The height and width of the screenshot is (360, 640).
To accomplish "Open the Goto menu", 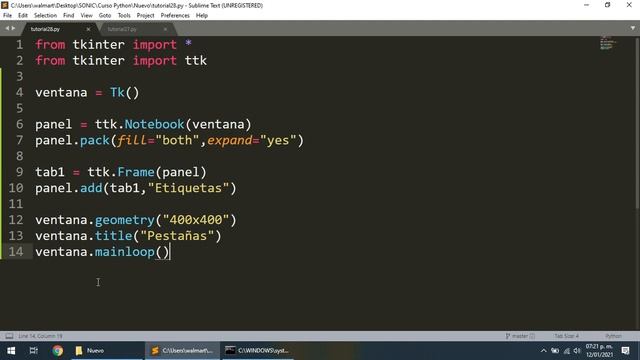I will pos(105,16).
